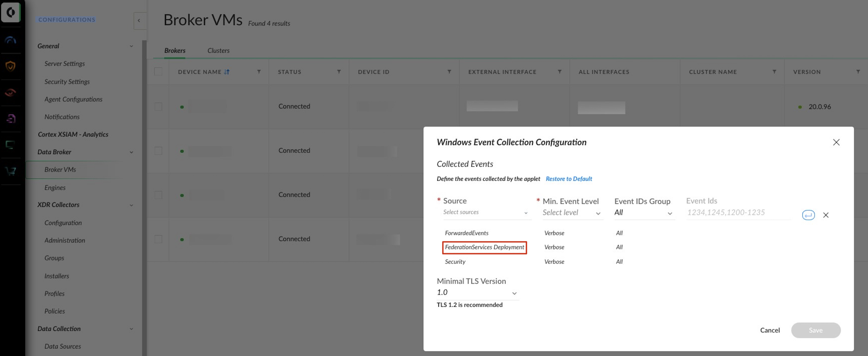Click the Event Ids input field
This screenshot has width=868, height=356.
pyautogui.click(x=738, y=213)
